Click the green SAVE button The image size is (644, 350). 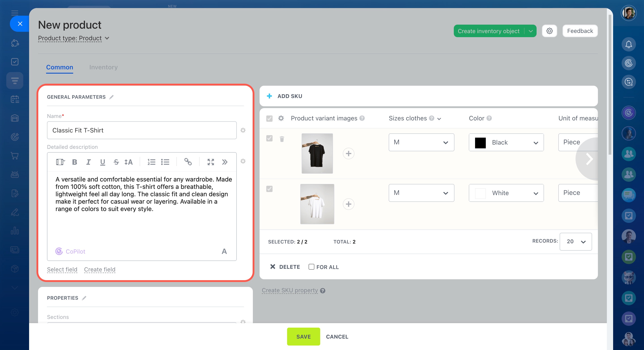click(x=303, y=337)
